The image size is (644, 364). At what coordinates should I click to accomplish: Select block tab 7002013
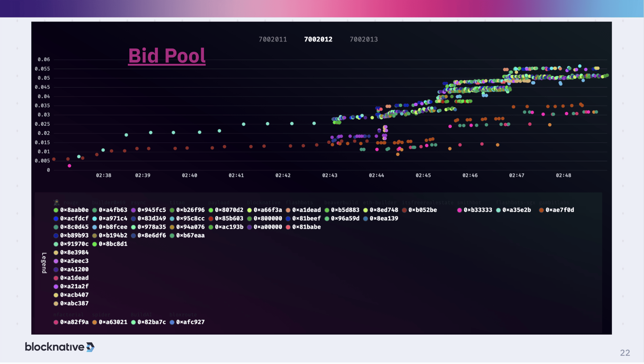click(x=364, y=39)
